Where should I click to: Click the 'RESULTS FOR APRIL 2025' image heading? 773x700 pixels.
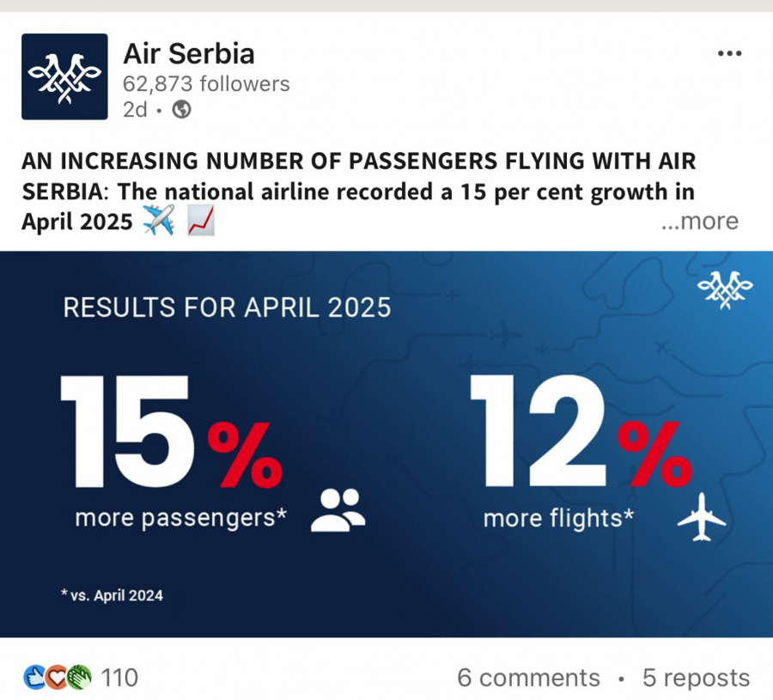pos(227,307)
